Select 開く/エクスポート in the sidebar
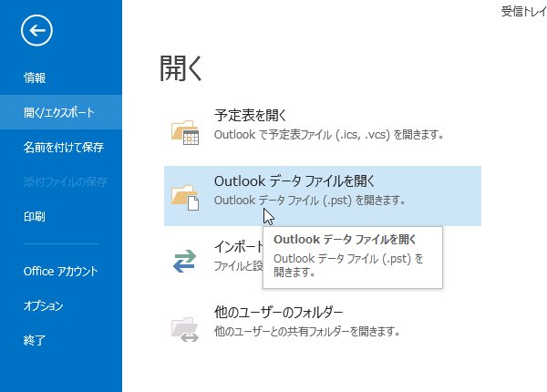Image resolution: width=547 pixels, height=392 pixels. click(59, 112)
